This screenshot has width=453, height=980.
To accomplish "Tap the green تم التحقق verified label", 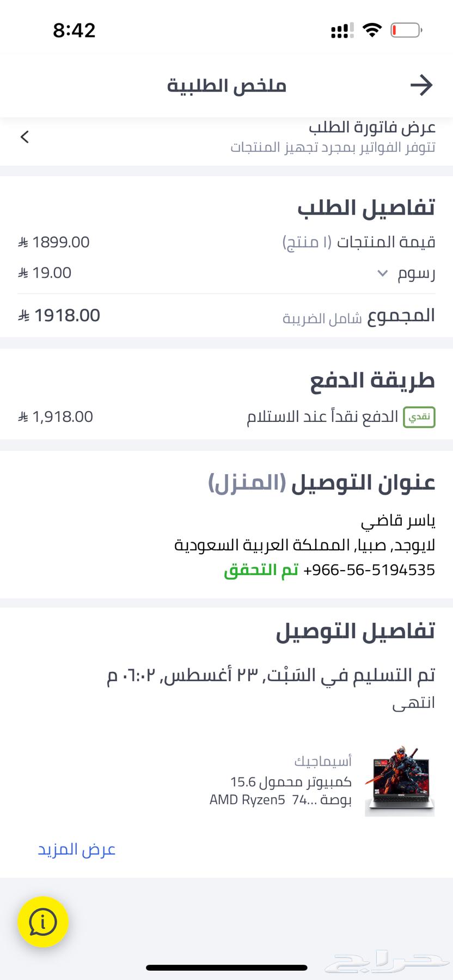I will pos(261,570).
